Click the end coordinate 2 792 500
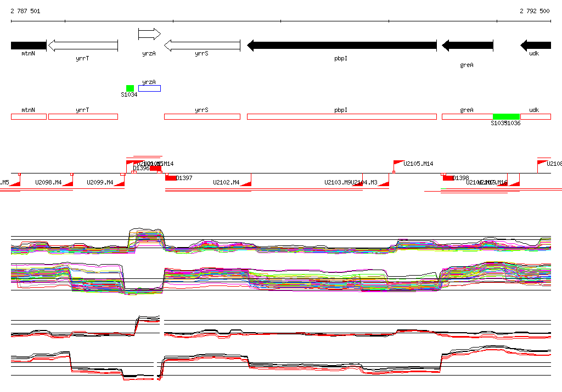562x392 pixels. click(x=535, y=11)
